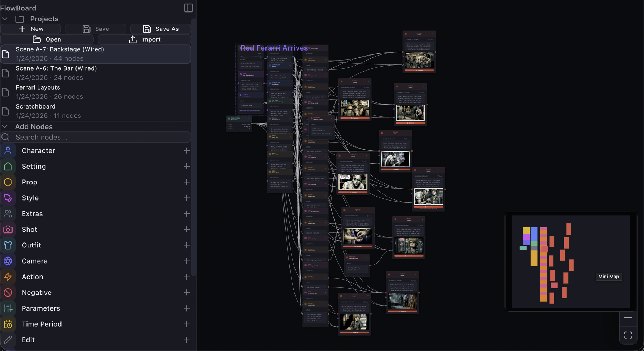Viewport: 644px width, 351px height.
Task: Click the Action lightning icon
Action: click(8, 277)
